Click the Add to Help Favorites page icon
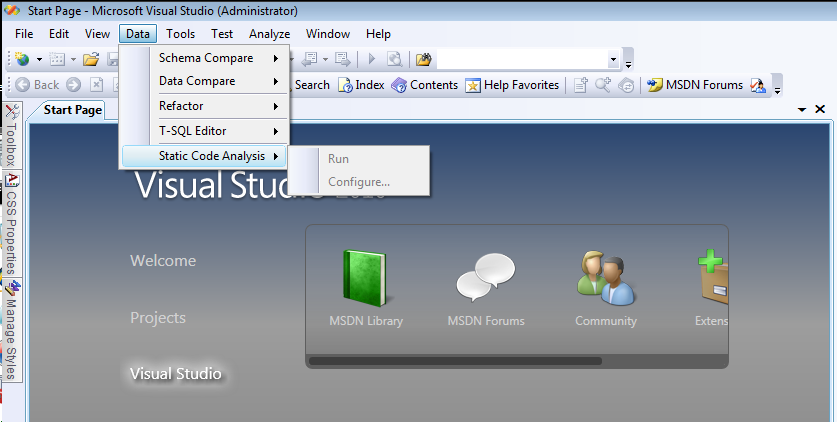This screenshot has height=422, width=837. click(581, 85)
